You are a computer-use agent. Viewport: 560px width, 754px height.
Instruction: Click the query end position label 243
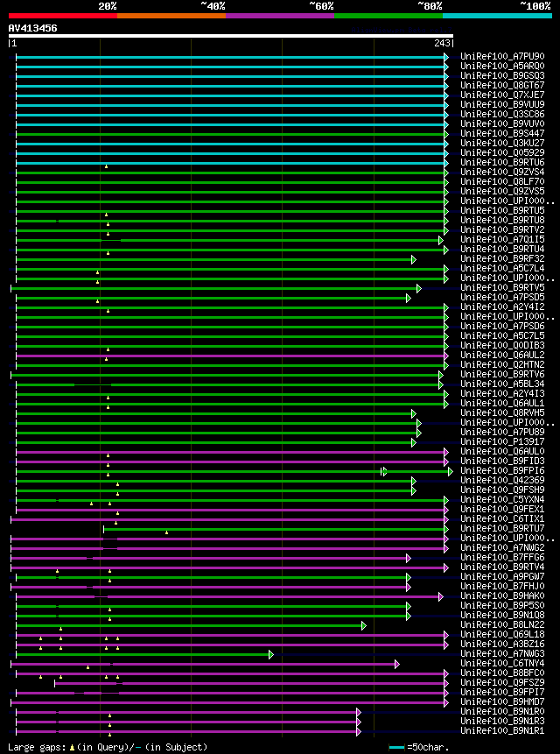coord(442,43)
